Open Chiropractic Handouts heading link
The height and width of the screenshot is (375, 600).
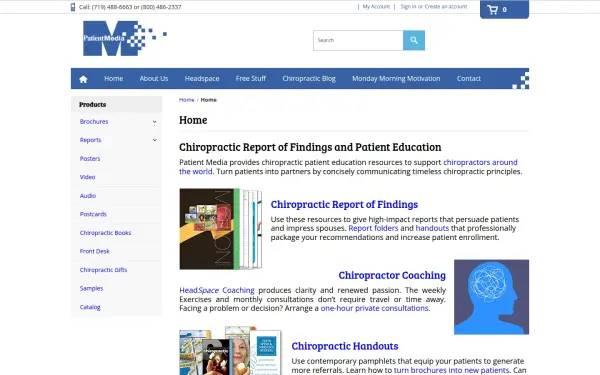[x=345, y=346]
